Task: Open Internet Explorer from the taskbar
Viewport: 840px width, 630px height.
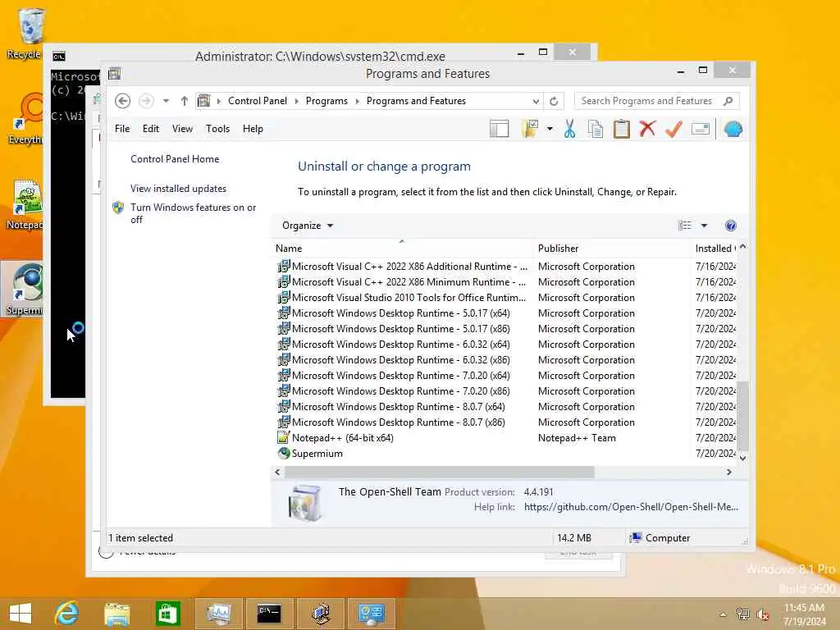Action: pyautogui.click(x=66, y=614)
